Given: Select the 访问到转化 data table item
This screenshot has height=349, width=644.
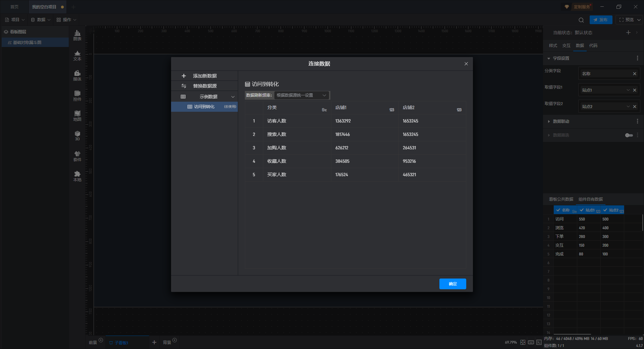Looking at the screenshot, I should pyautogui.click(x=204, y=107).
